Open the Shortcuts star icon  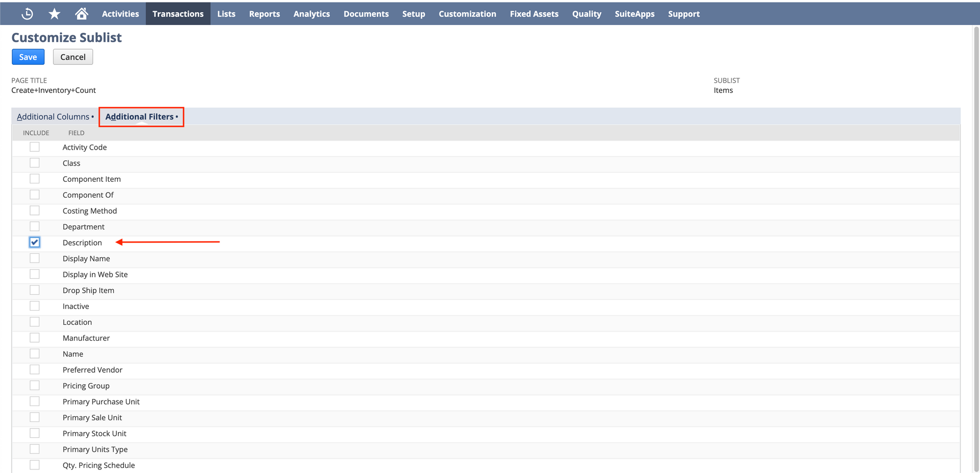click(x=55, y=14)
